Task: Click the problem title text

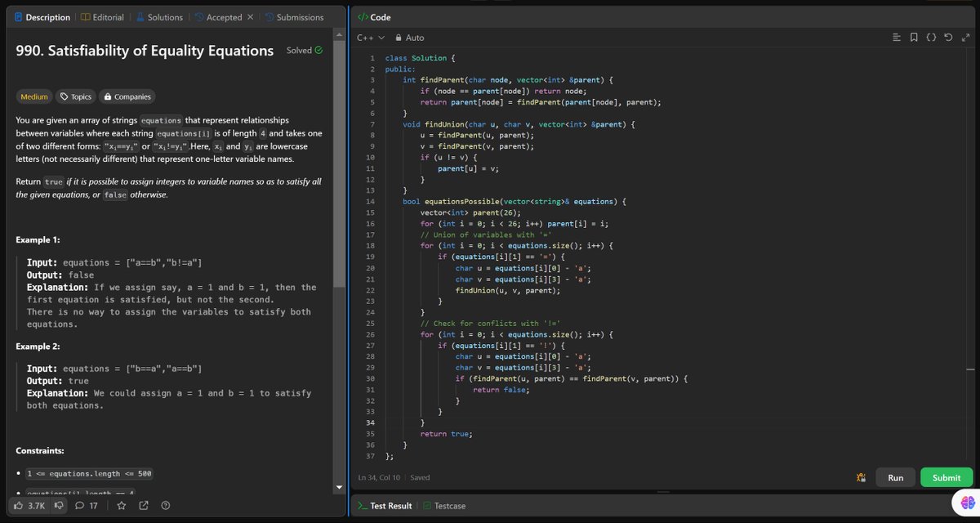Action: 145,51
